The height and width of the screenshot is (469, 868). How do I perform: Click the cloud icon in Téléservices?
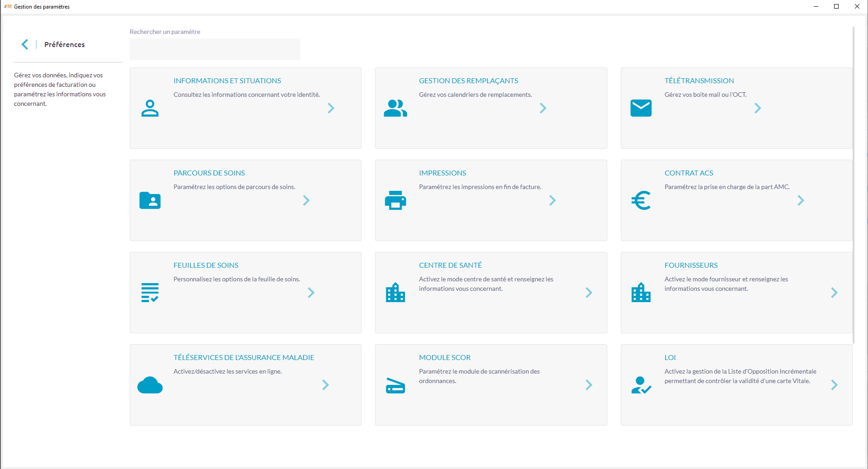(x=150, y=385)
